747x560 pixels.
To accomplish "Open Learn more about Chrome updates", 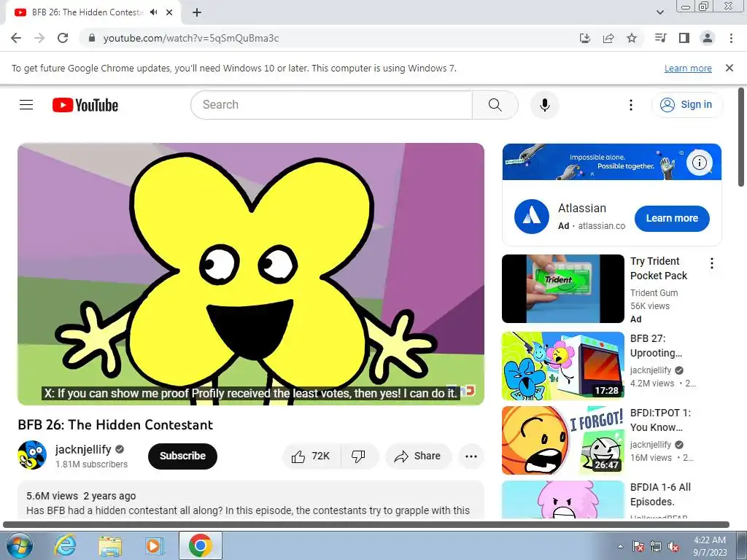I will 688,68.
